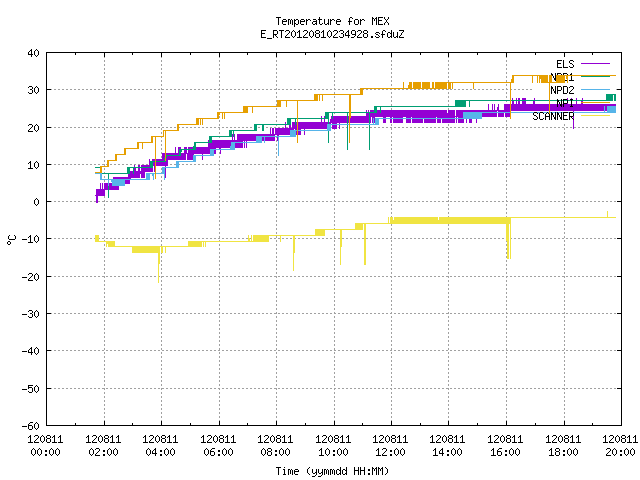Click the x-axis tick label 120811 10:00
The width and height of the screenshot is (640, 480).
click(333, 446)
